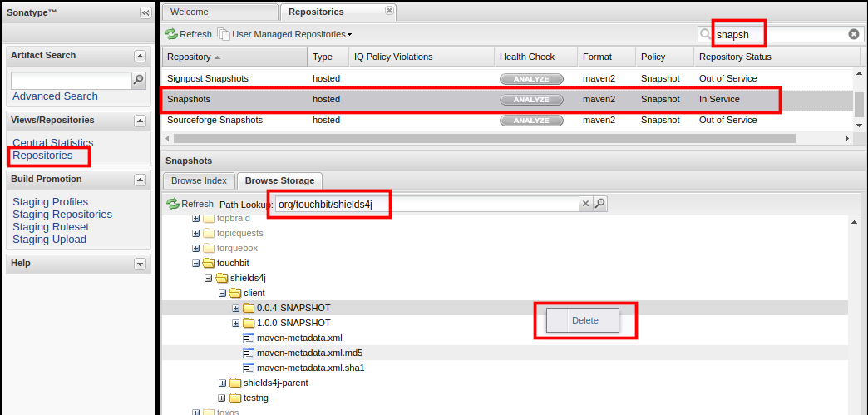Image resolution: width=868 pixels, height=415 pixels.
Task: Analyze the Sourceforge Snapshots repository
Action: click(x=531, y=121)
